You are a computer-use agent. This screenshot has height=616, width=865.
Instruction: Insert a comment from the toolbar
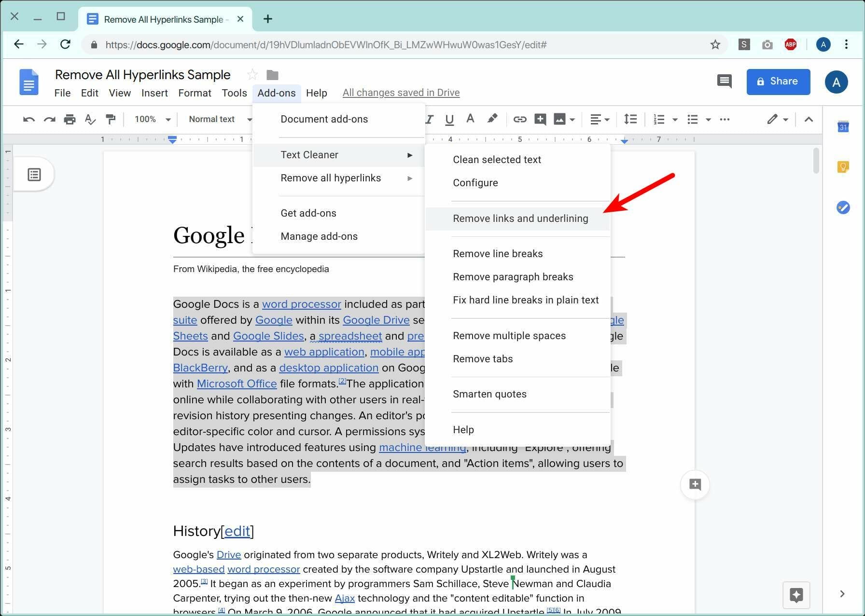click(540, 119)
